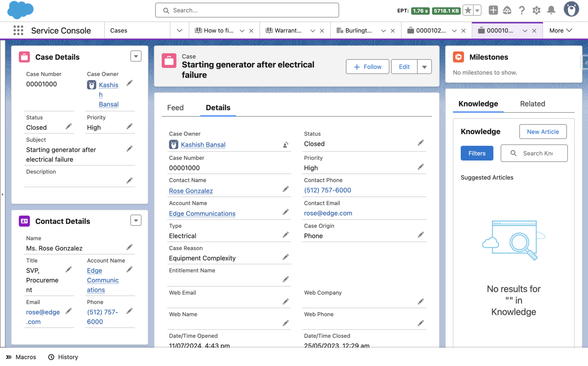Open the History panel at the bottom
Image resolution: width=588 pixels, height=366 pixels.
(x=62, y=357)
